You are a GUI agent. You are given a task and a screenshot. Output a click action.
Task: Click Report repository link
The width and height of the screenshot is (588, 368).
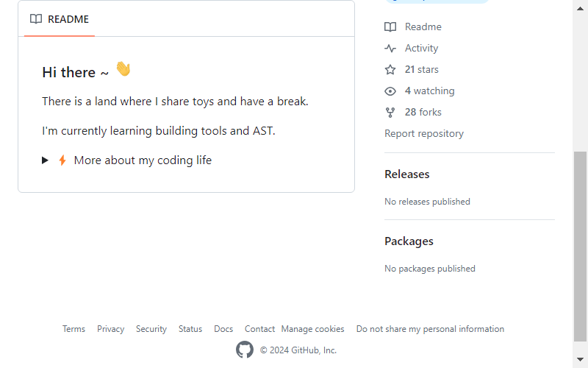click(x=424, y=134)
